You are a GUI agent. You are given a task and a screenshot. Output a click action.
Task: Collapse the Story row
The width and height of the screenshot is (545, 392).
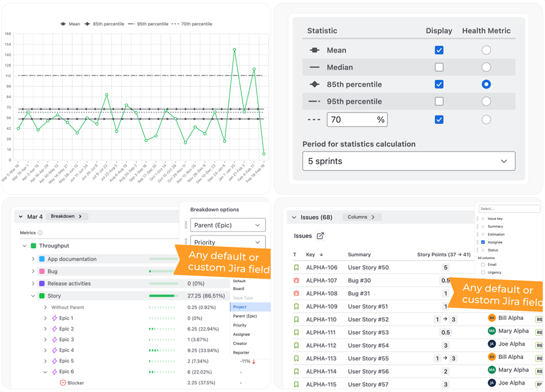[33, 296]
